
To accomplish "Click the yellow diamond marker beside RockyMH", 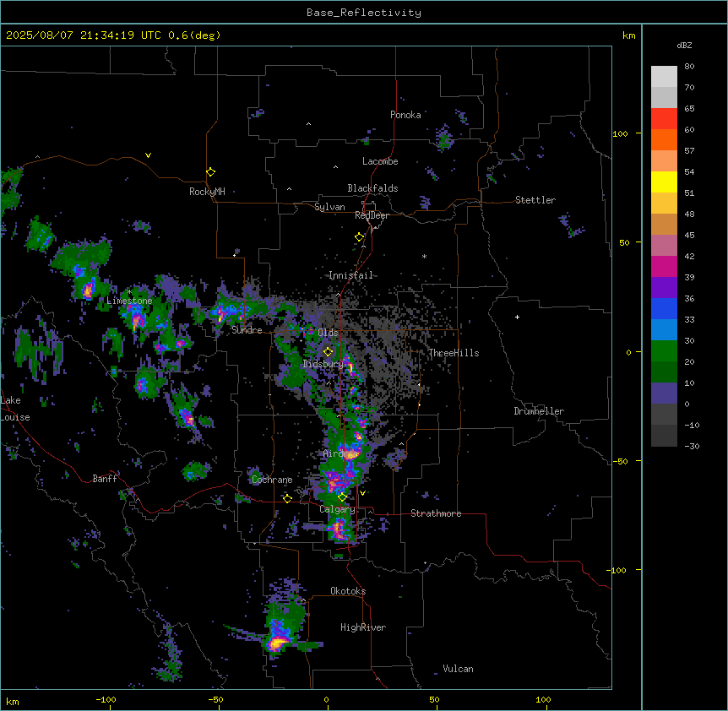I will click(210, 172).
